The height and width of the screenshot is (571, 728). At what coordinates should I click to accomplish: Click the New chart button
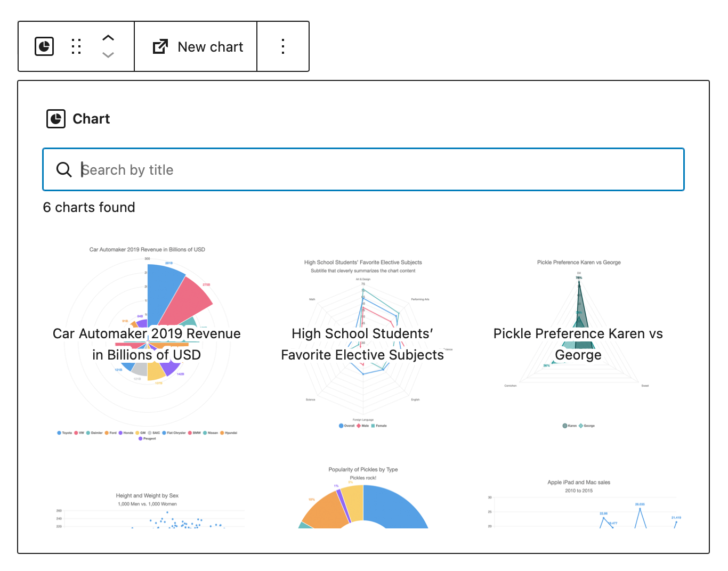tap(198, 47)
